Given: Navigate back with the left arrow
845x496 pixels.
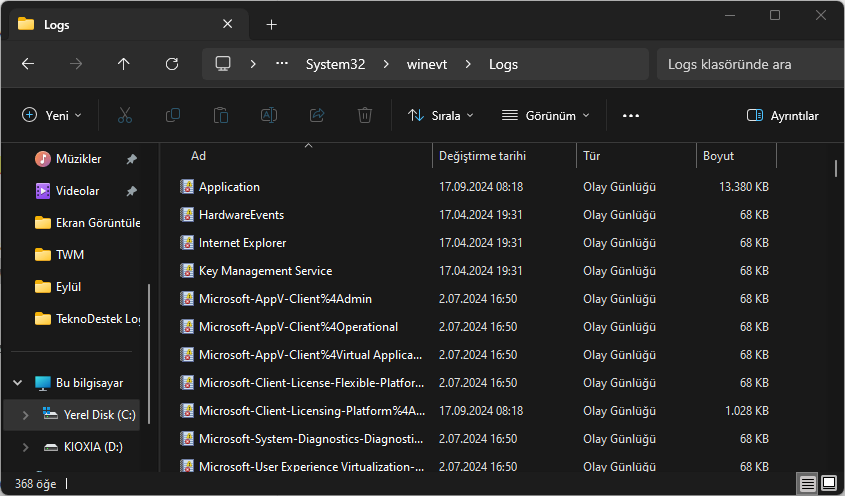Looking at the screenshot, I should point(28,64).
